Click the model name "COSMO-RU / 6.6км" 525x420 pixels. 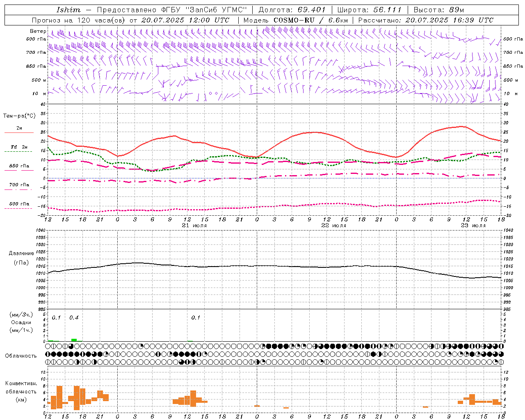310,20
